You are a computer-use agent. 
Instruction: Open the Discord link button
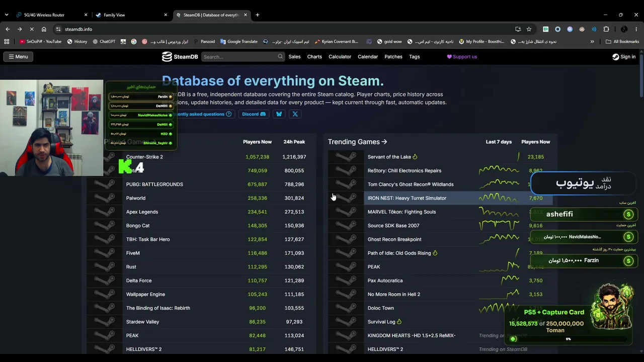(x=254, y=114)
